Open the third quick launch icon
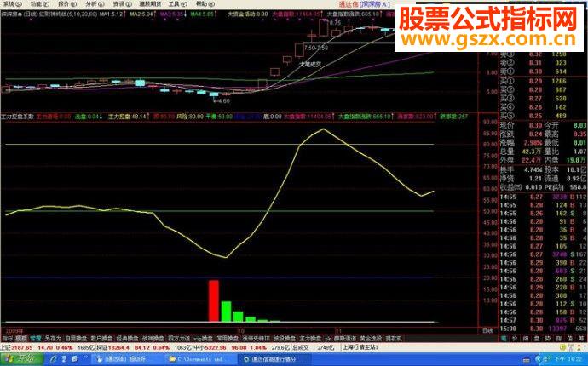The image size is (588, 366). tap(75, 360)
